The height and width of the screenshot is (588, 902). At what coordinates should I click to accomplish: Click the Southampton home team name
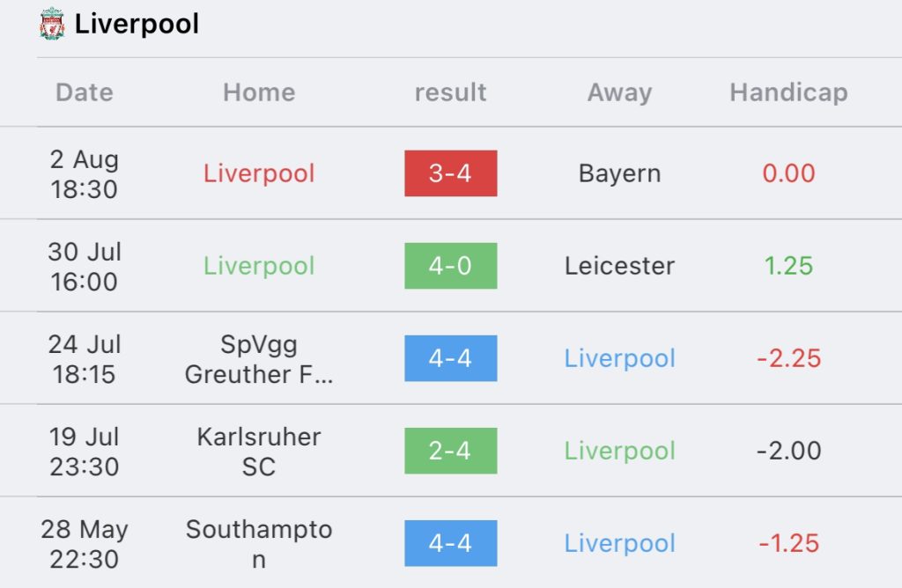259,544
